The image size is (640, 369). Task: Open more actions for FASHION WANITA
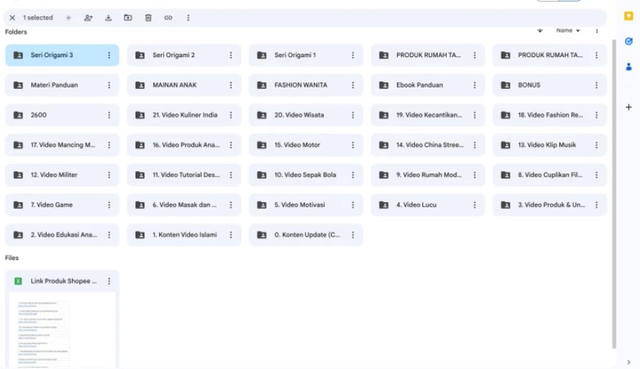(353, 85)
